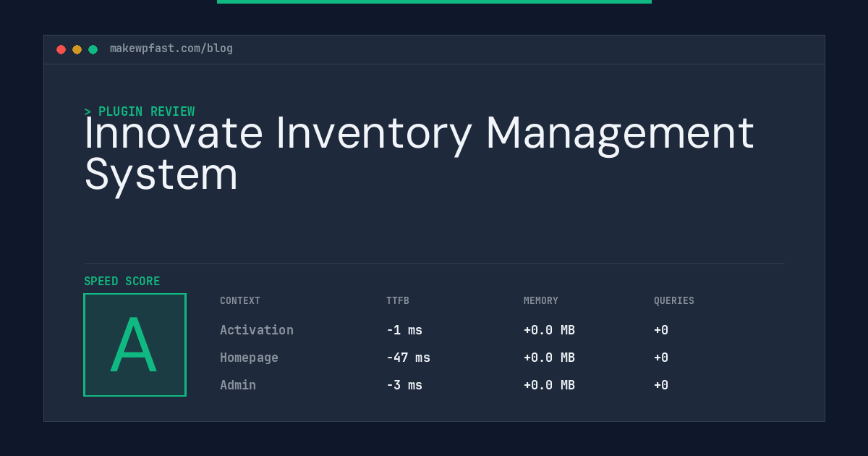Screen dimensions: 868x456
Task: Click the '-47 ms' TTFB value
Action: tap(408, 358)
